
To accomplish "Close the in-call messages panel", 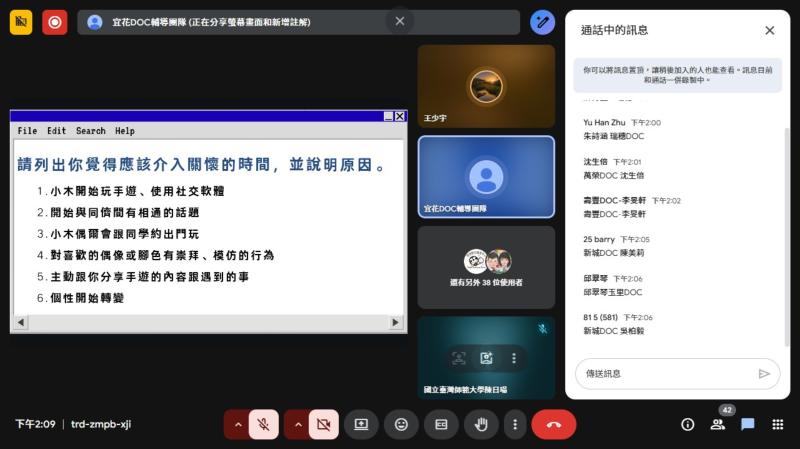I will [769, 31].
